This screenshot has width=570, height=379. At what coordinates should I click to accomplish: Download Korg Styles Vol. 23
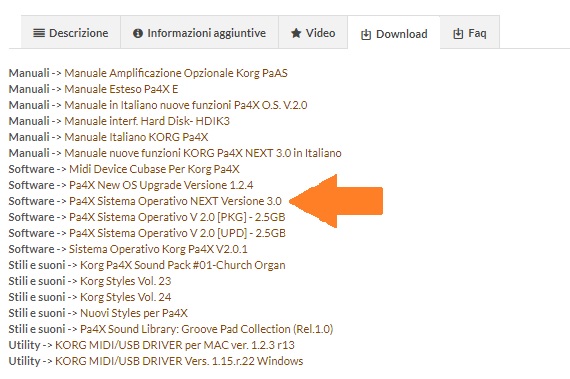tap(125, 281)
